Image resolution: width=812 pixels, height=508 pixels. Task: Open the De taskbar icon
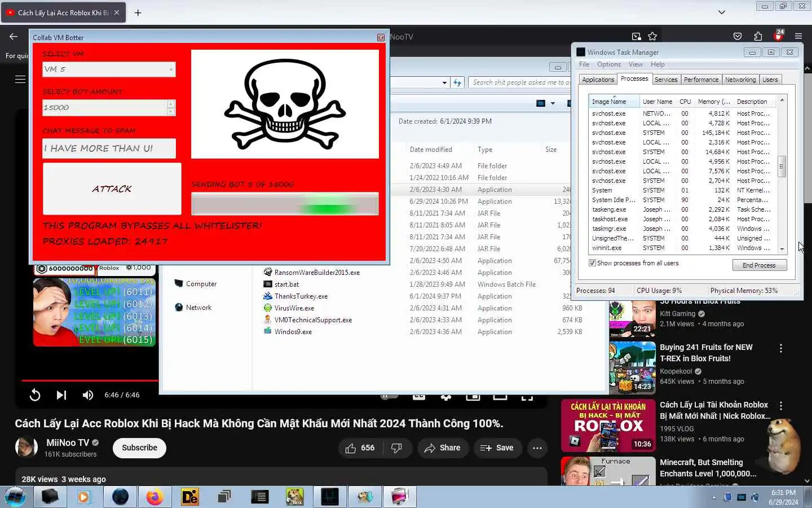(189, 497)
